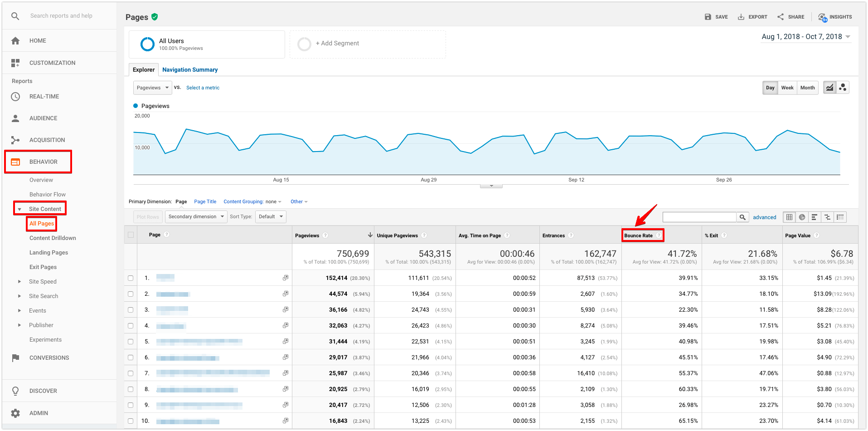Select the percentage pie view icon

click(802, 217)
